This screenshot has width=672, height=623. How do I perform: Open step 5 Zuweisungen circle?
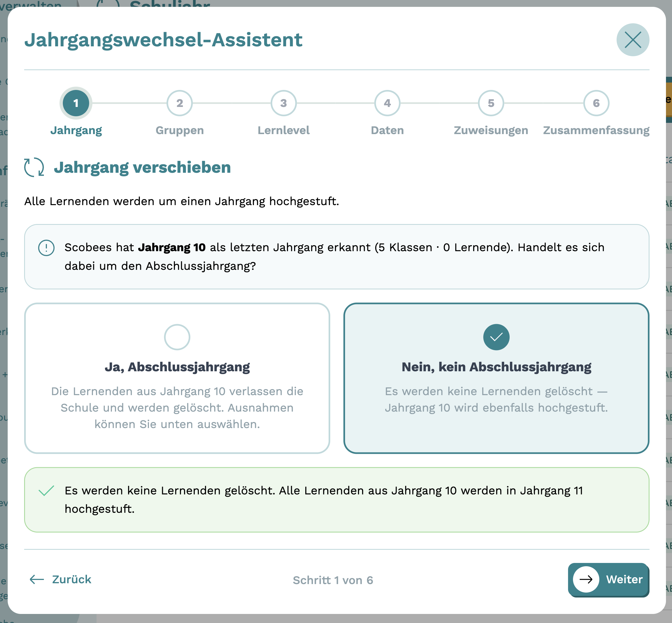click(491, 103)
